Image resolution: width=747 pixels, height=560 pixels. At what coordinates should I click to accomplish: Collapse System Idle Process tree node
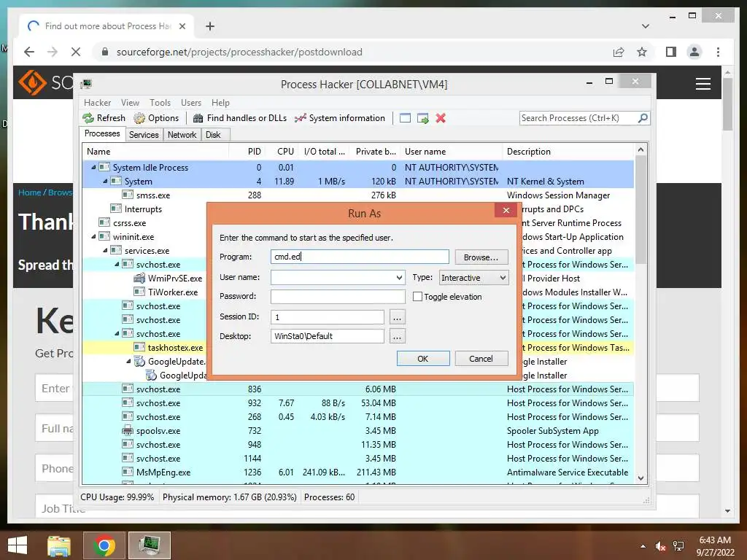pyautogui.click(x=93, y=167)
